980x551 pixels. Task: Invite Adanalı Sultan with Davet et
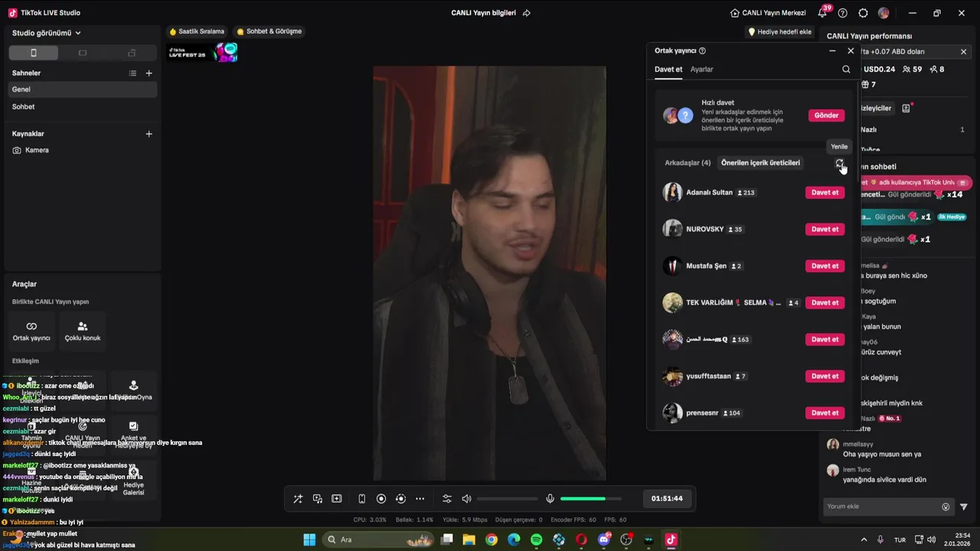825,193
